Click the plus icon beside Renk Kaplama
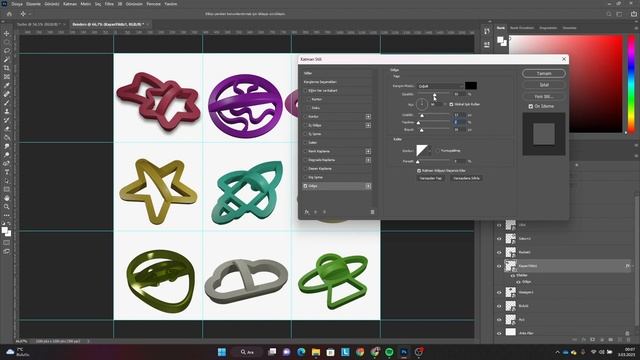Screen dimensions: 640x360 point(368,151)
